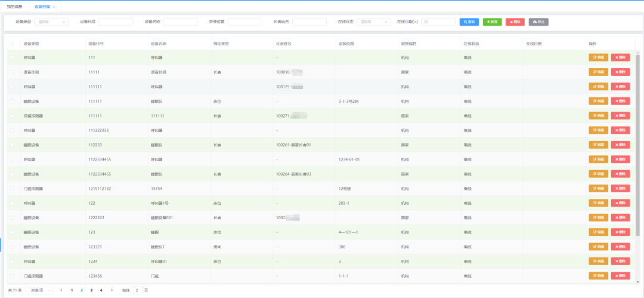This screenshot has height=298, width=644.
Task: Focus the 设备名称 input field
Action: (x=180, y=22)
